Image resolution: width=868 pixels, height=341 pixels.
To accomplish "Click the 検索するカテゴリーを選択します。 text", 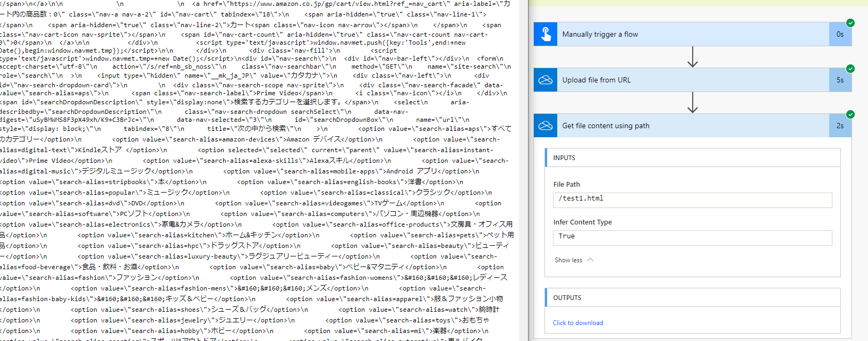I will [x=289, y=102].
